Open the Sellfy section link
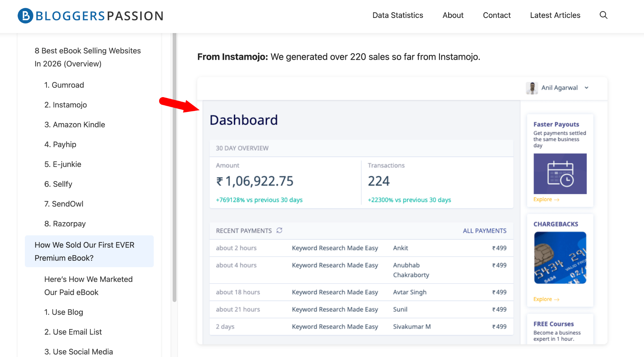Screen dimensions: 644x357 click(58, 184)
